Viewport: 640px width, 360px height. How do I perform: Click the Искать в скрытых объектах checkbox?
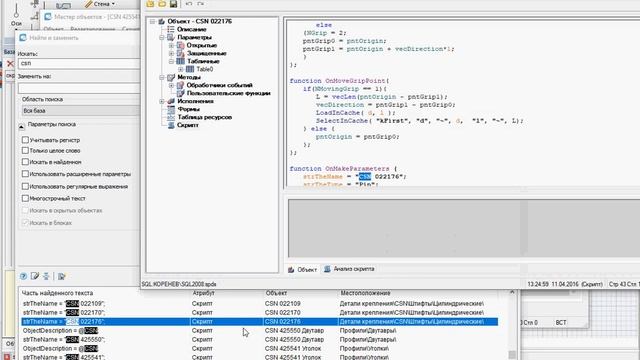coord(25,211)
